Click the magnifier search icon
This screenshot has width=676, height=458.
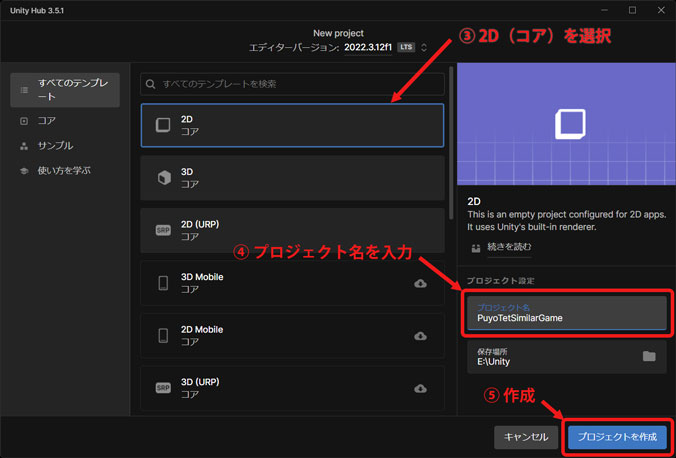[150, 84]
